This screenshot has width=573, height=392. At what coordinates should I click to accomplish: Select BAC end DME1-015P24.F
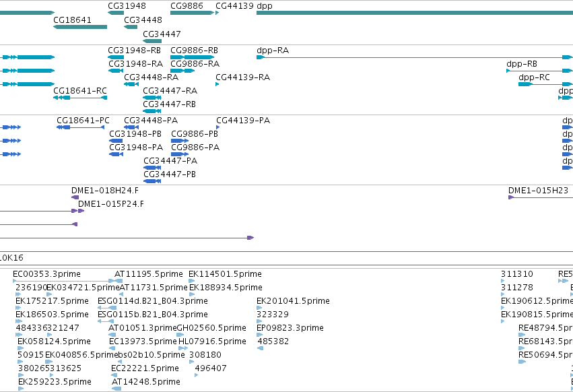111,204
